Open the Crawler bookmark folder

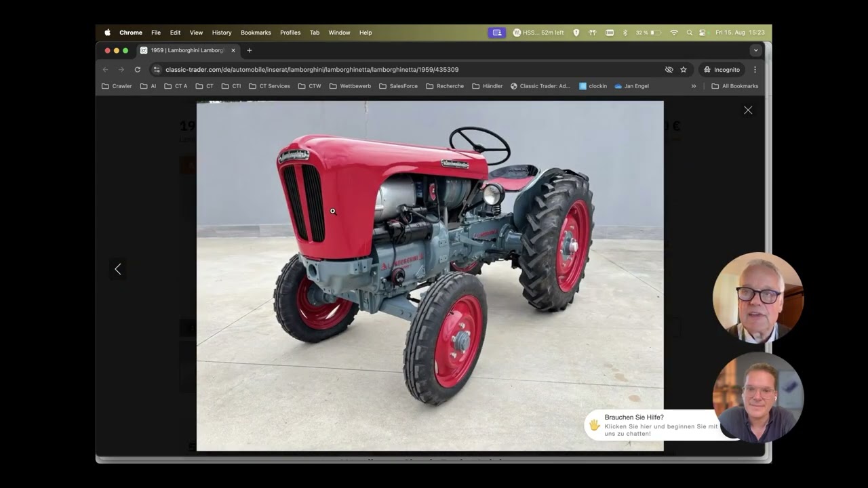tap(117, 86)
